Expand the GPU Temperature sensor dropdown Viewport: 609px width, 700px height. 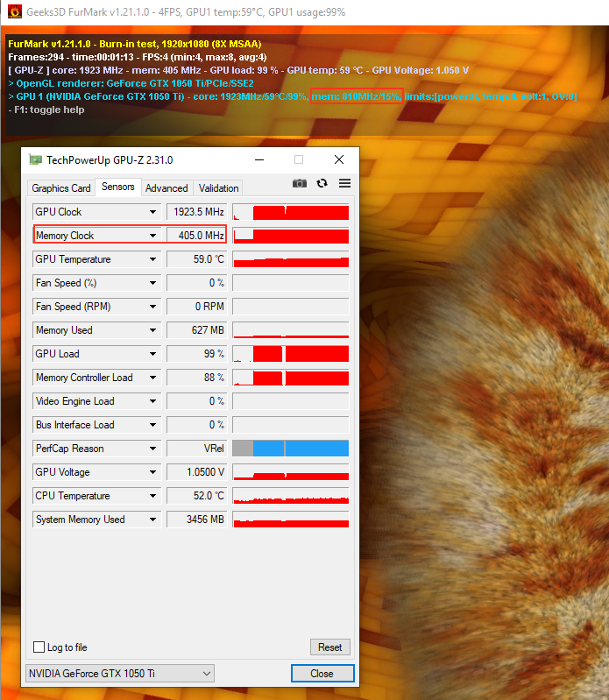click(152, 259)
